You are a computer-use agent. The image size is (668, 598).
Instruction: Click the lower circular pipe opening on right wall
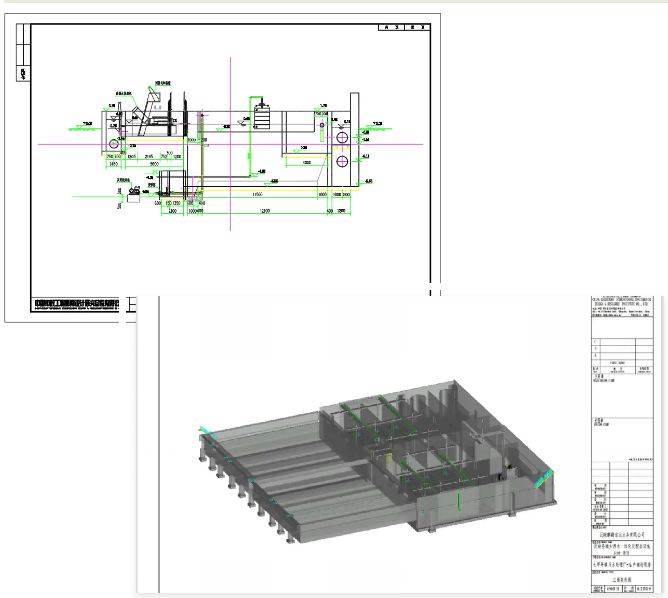(x=342, y=161)
